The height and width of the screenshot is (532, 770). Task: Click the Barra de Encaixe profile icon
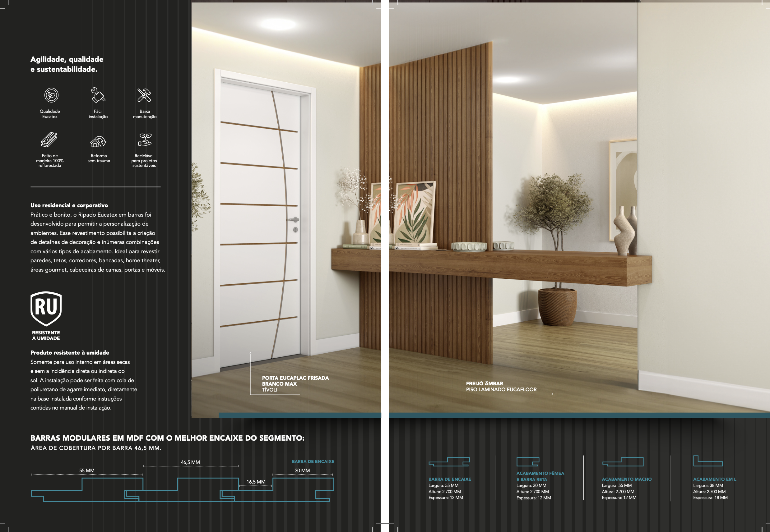tap(449, 462)
